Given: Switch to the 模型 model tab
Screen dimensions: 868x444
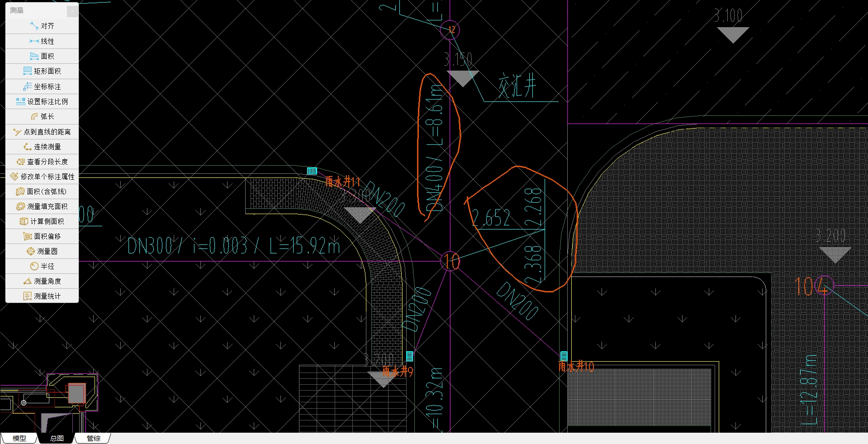Looking at the screenshot, I should pos(19,438).
